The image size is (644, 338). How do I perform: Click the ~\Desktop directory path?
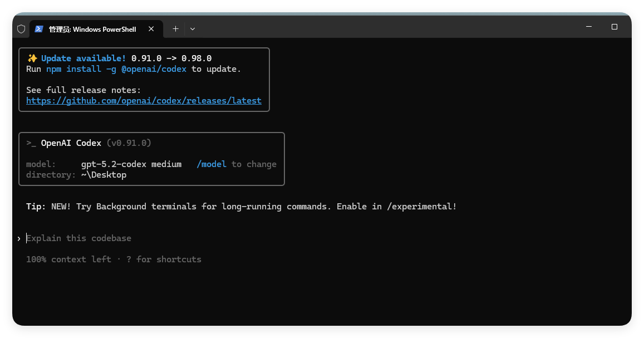click(104, 175)
